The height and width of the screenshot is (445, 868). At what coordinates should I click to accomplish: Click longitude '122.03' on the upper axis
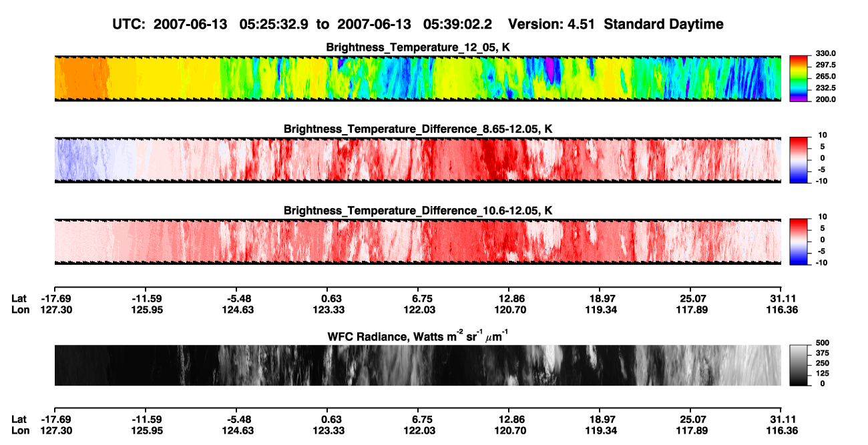[419, 310]
